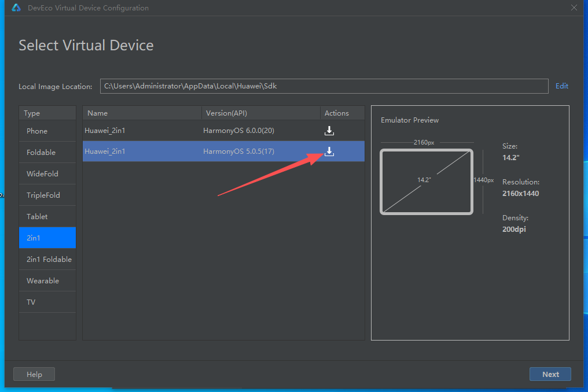
Task: Open the 2in1 Foldable device type
Action: pos(47,259)
